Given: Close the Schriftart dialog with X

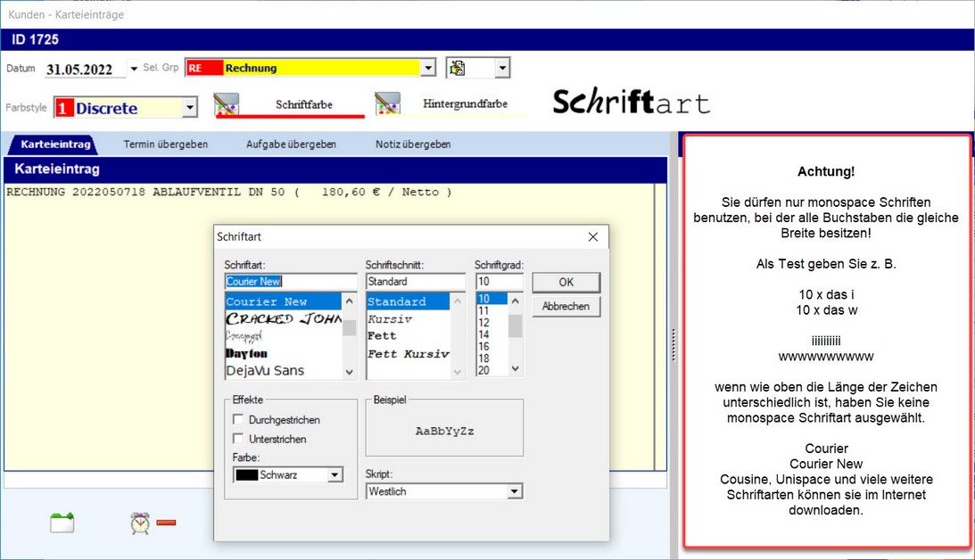Looking at the screenshot, I should tap(593, 237).
